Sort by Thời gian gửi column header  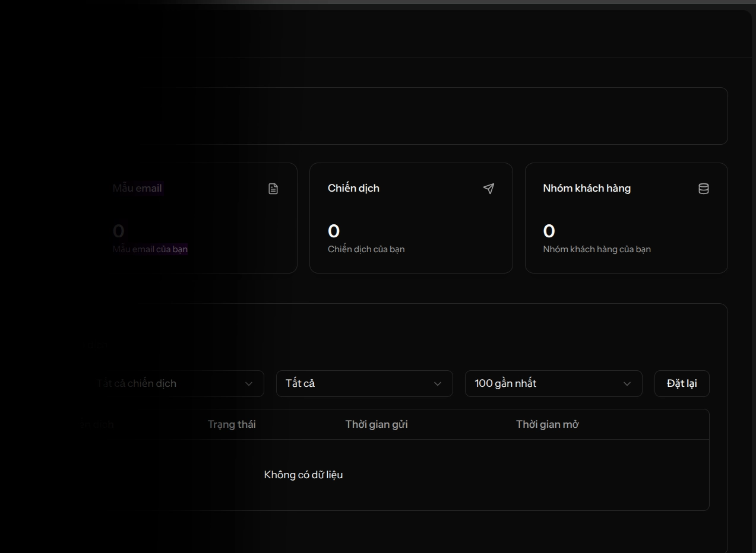coord(377,424)
